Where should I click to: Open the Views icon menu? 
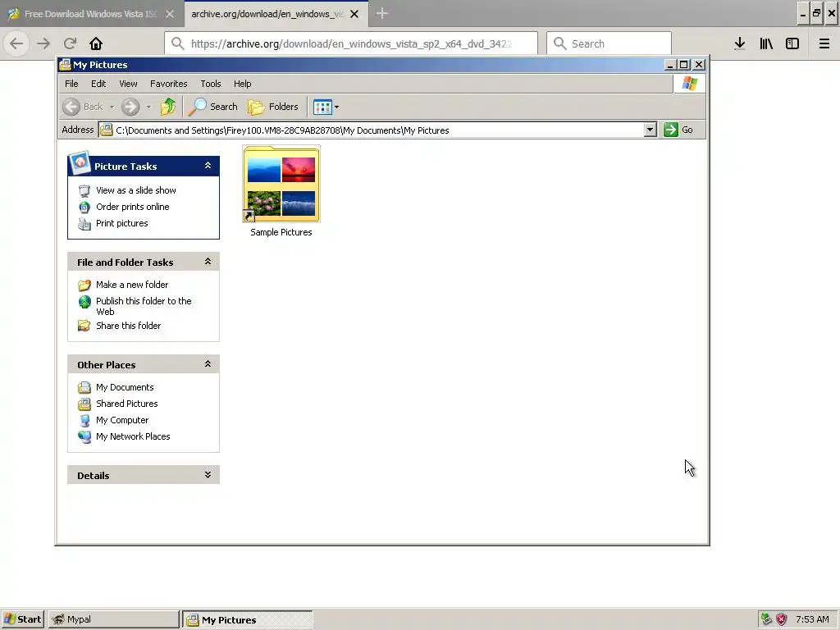(326, 107)
